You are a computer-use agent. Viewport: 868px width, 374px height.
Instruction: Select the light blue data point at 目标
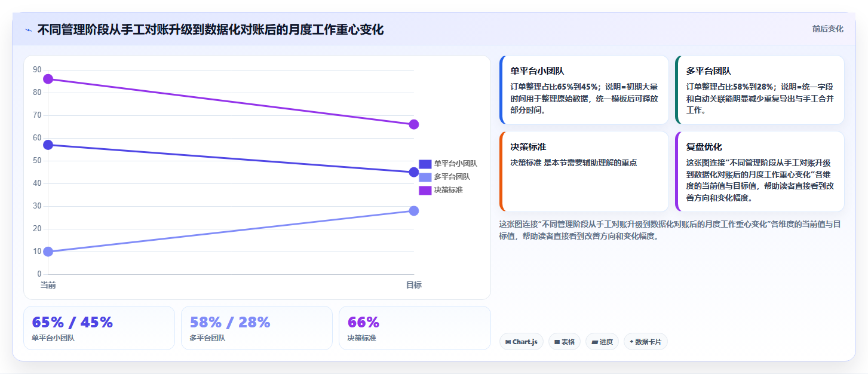414,211
